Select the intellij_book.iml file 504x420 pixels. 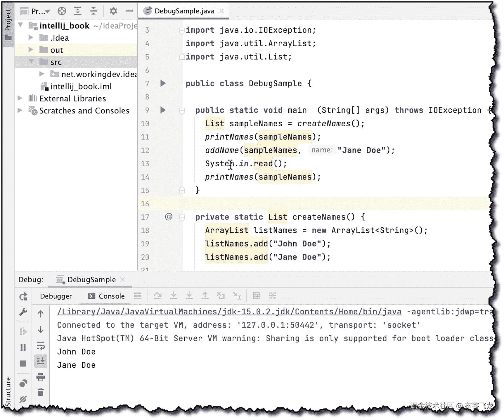[81, 86]
